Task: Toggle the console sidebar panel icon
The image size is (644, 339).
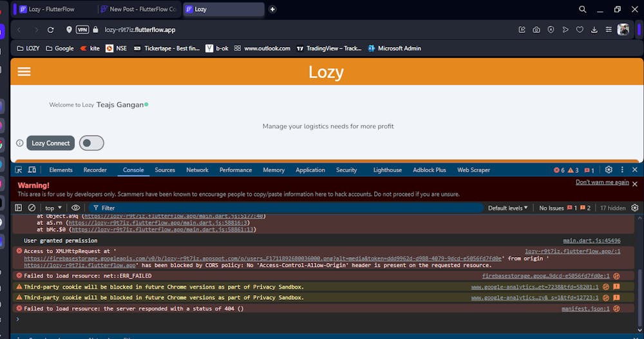Action: 19,208
